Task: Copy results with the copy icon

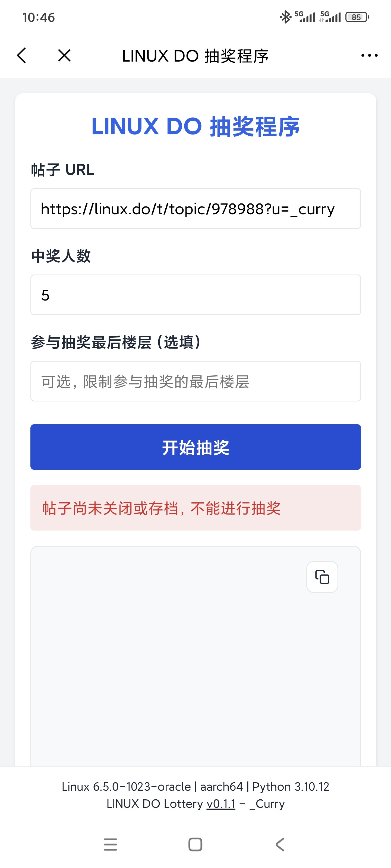Action: (322, 577)
